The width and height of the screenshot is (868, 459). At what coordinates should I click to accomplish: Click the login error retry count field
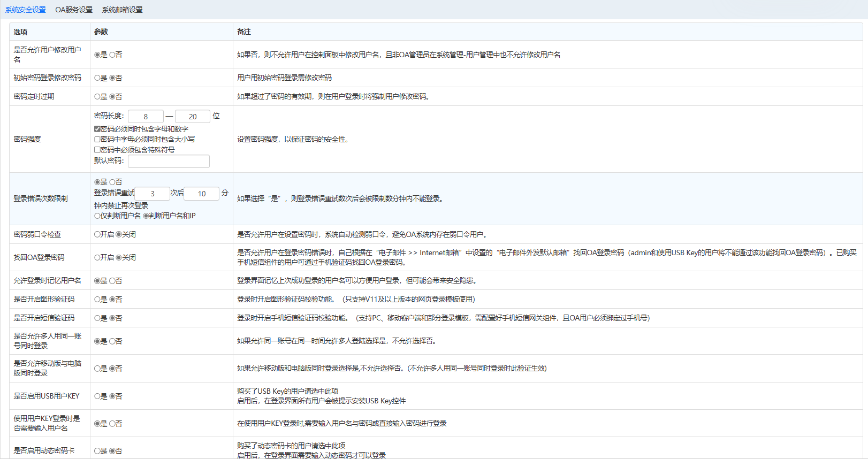click(152, 194)
